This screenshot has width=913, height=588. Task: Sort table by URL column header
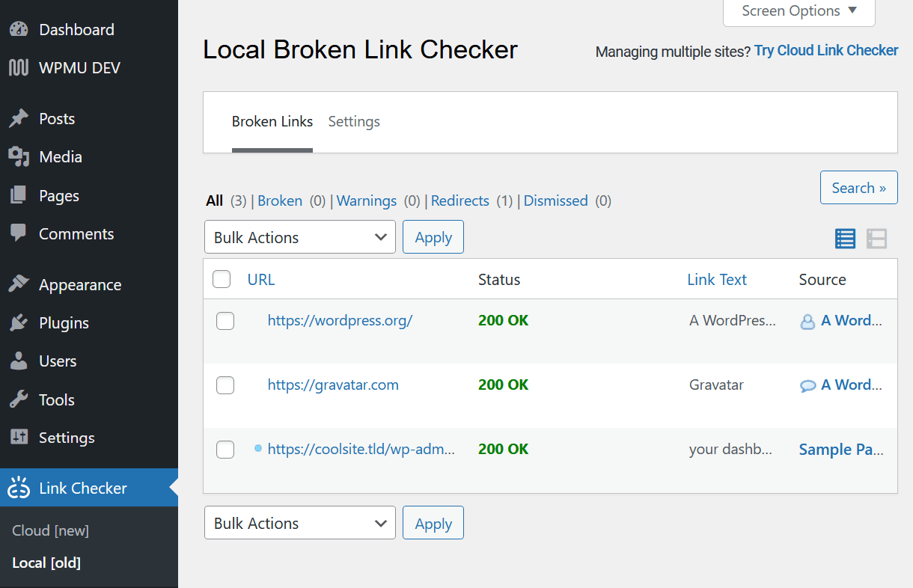pos(261,280)
